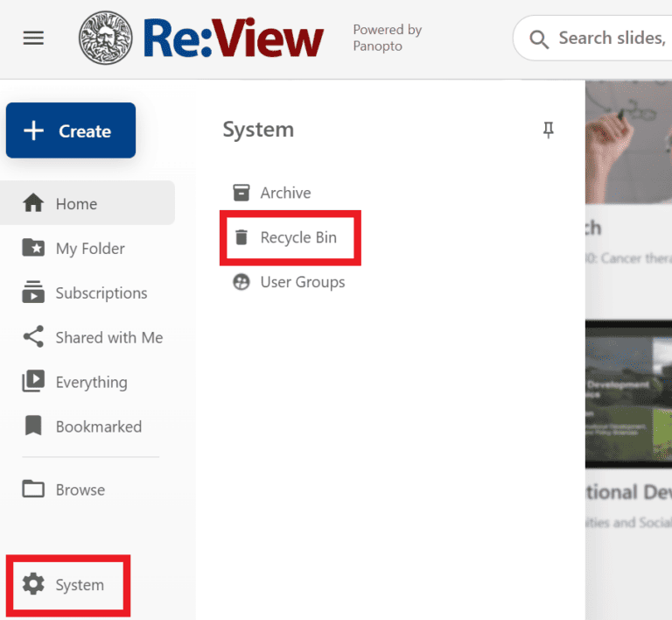The height and width of the screenshot is (620, 672).
Task: Click the Archive box icon
Action: click(241, 193)
